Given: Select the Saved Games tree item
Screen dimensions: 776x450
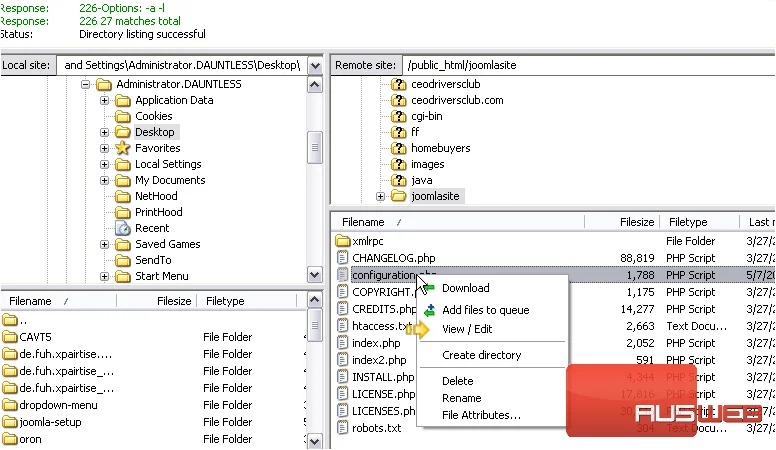Looking at the screenshot, I should (168, 244).
